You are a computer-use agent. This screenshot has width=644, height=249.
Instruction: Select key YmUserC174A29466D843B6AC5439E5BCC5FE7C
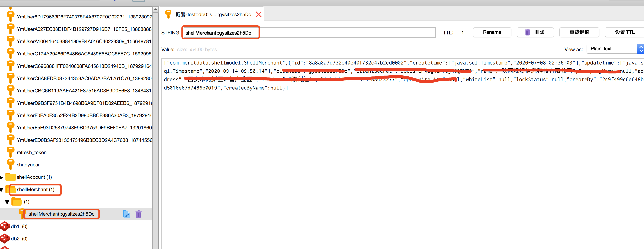(84, 54)
